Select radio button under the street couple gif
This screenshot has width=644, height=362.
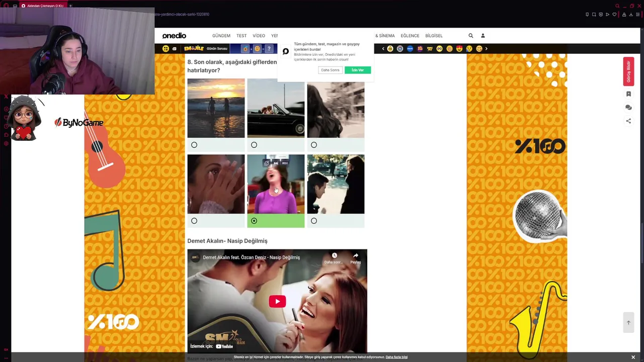click(x=314, y=221)
